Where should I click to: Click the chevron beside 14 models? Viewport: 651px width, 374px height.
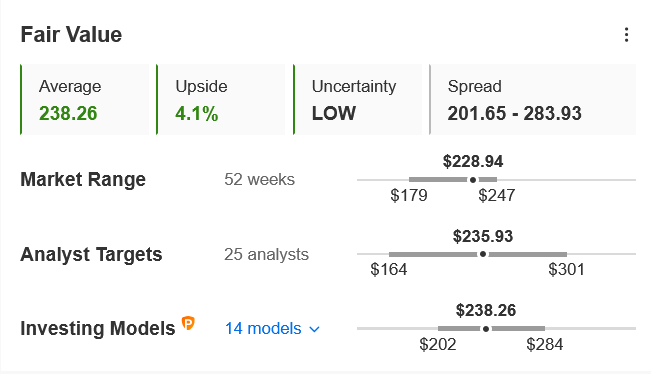[315, 330]
